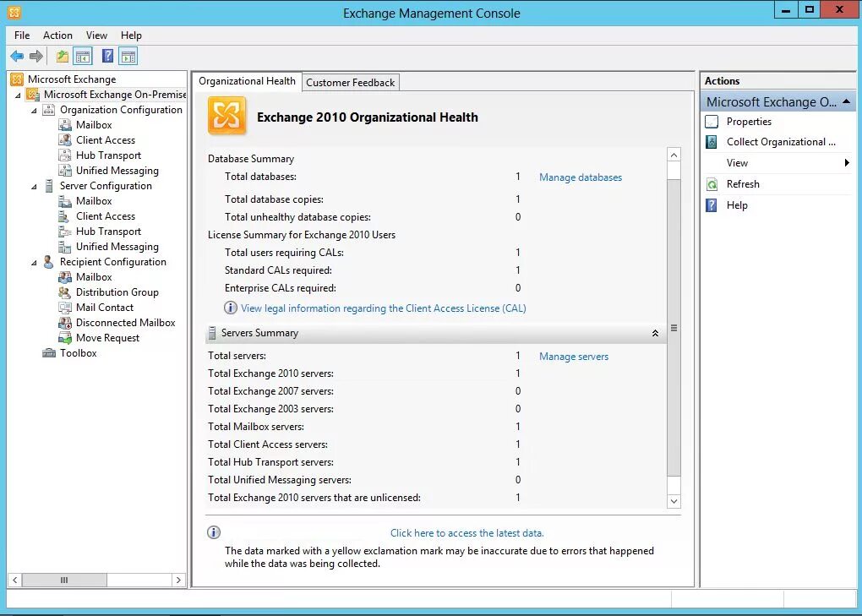862x616 pixels.
Task: Click the Server Configuration node icon
Action: 49,186
